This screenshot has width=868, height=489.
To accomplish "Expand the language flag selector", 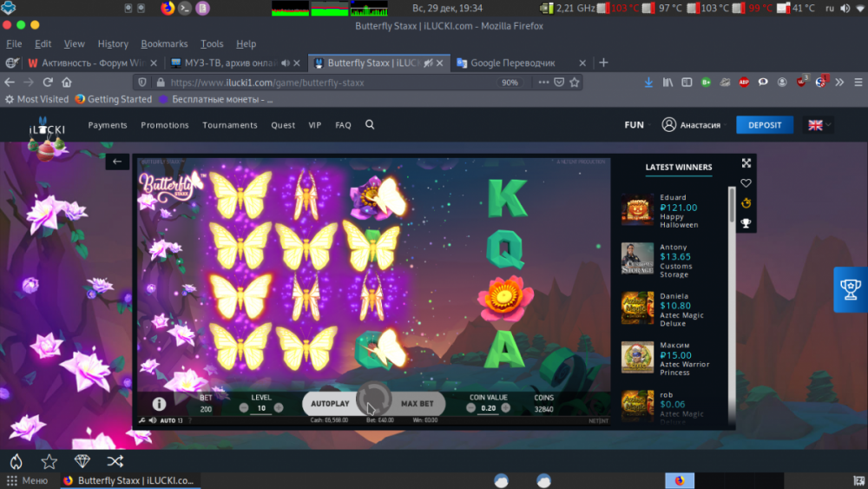I will click(x=819, y=125).
